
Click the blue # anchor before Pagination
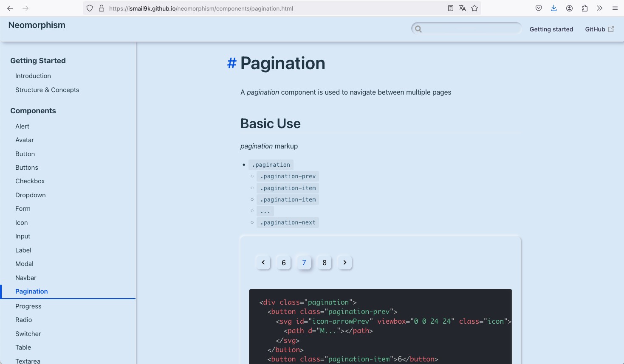pyautogui.click(x=232, y=63)
